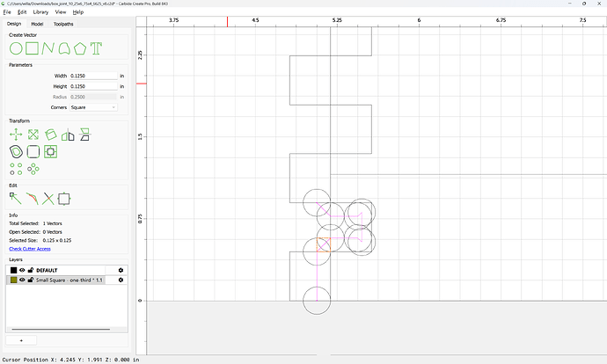Image resolution: width=607 pixels, height=364 pixels.
Task: Toggle visibility of the DEFAULT layer
Action: click(22, 270)
